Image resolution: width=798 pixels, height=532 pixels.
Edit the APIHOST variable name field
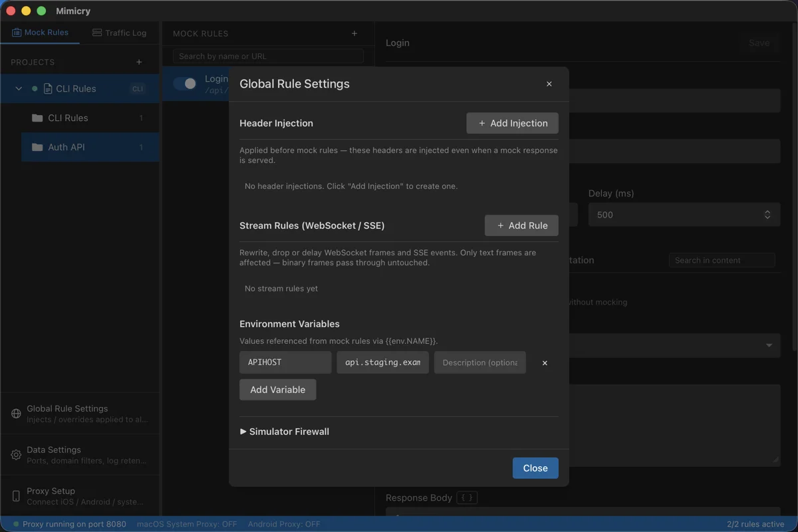[285, 362]
